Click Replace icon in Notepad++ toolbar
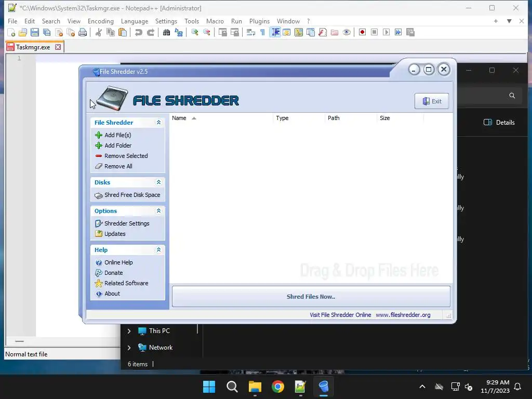 (x=179, y=32)
